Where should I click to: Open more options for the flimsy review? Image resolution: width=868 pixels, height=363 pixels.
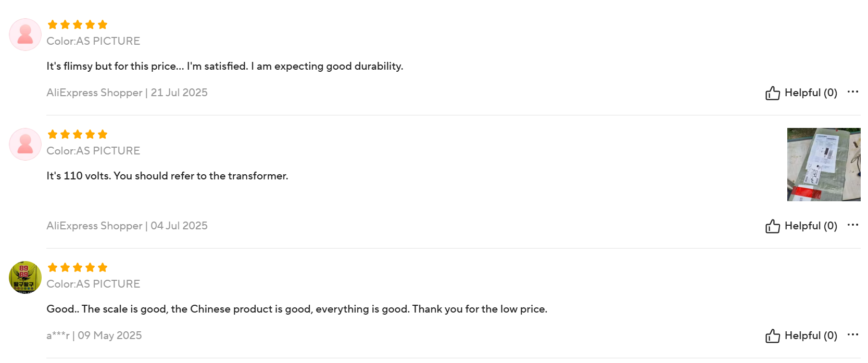[852, 92]
